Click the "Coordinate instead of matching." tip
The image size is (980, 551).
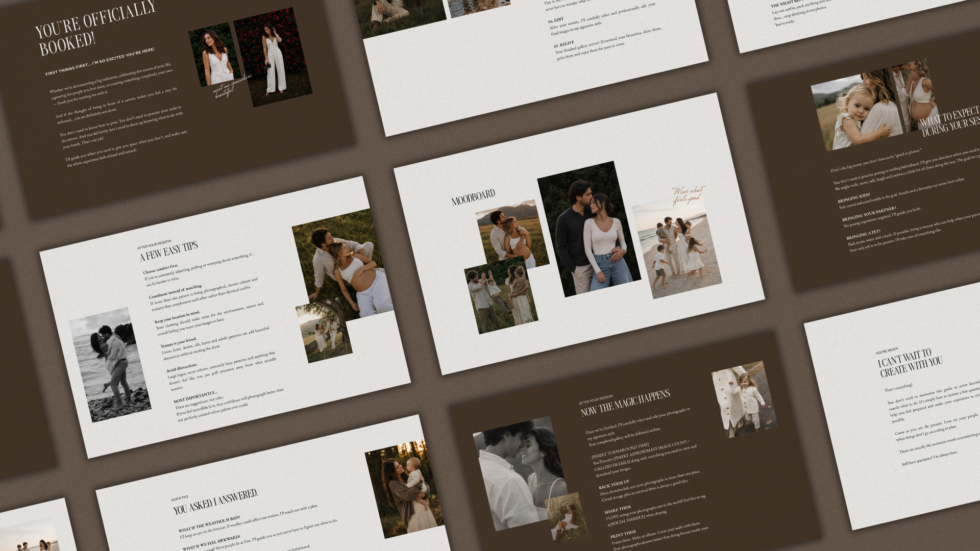pos(176,292)
